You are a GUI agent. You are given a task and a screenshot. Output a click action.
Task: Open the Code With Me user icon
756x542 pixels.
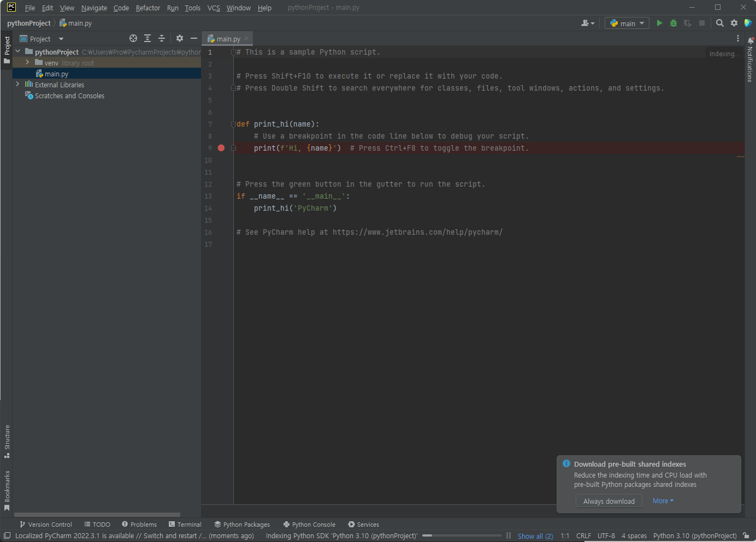click(588, 23)
